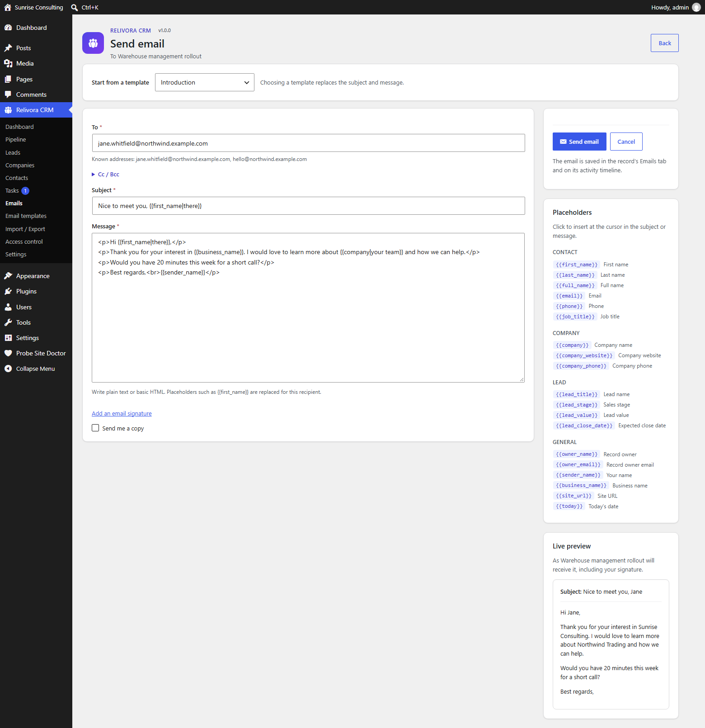Screen dimensions: 705x728
Task: Open the Add an email signature link
Action: [x=122, y=413]
